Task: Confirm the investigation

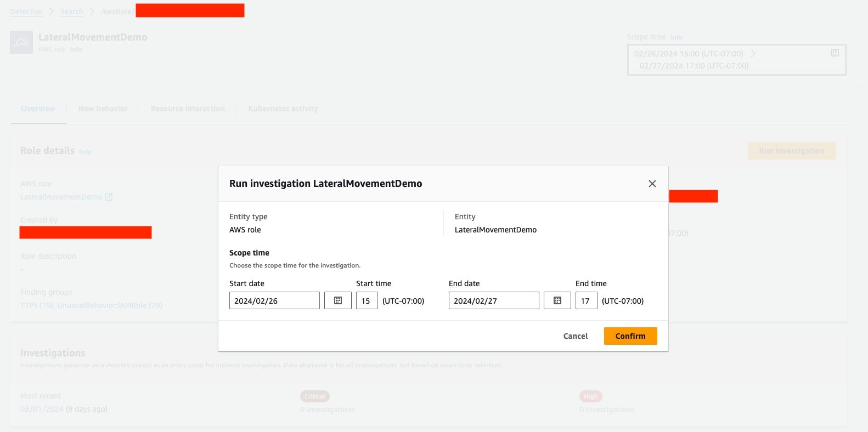Action: pos(630,336)
